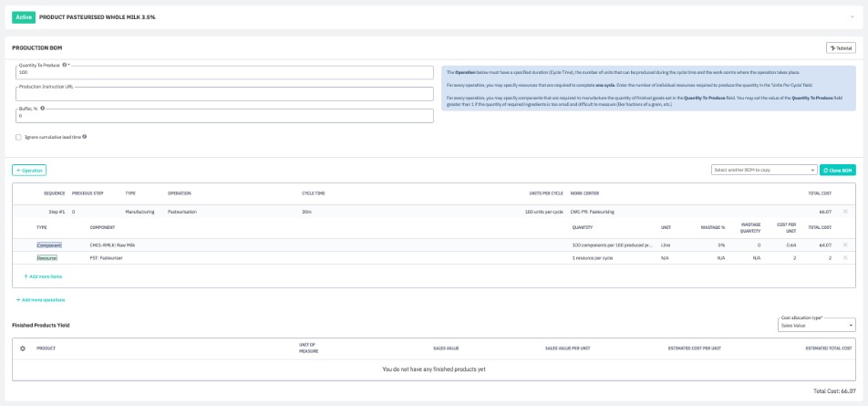Delete the Pasteurisation step using its X icon
Viewport: 868px width, 406px height.
click(844, 212)
